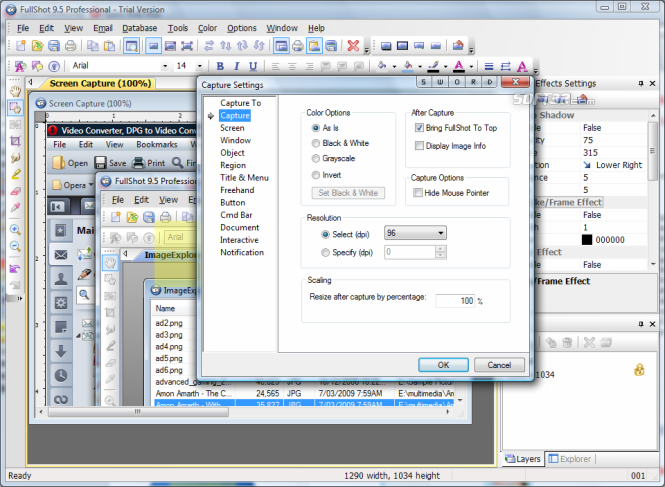Viewport: 665px width, 487px height.
Task: Expand main toolbar overflow after red X
Action: 367,50
